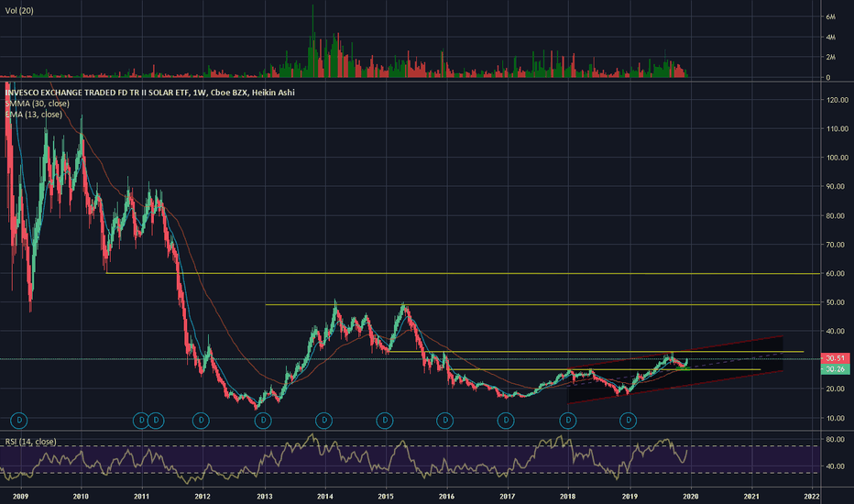Screen dimensions: 854x504
Task: Click the left D marker of the adjacent pair near 2011
Action: (x=141, y=420)
